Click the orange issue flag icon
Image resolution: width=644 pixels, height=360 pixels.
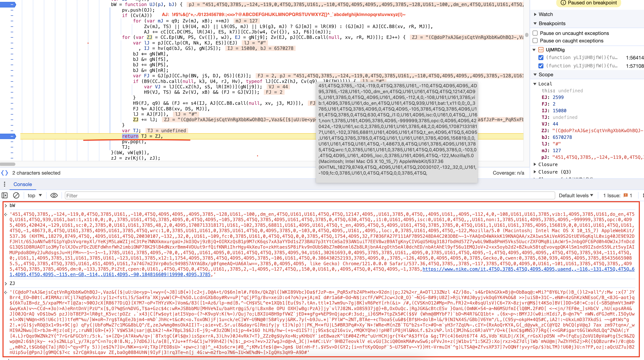point(625,196)
